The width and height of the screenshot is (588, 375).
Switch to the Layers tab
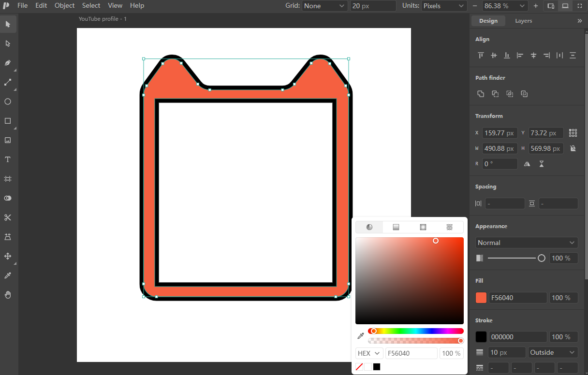[x=523, y=21]
